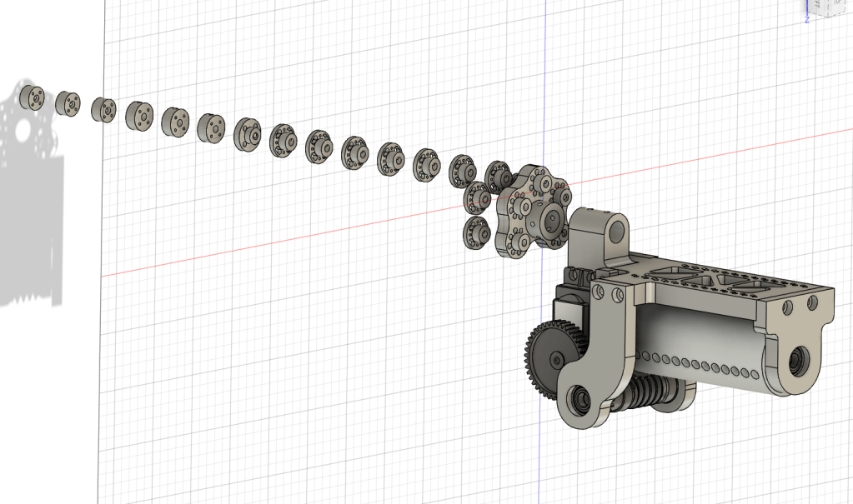Select the leftmost spacer in the row
The height and width of the screenshot is (504, 853).
pyautogui.click(x=33, y=97)
